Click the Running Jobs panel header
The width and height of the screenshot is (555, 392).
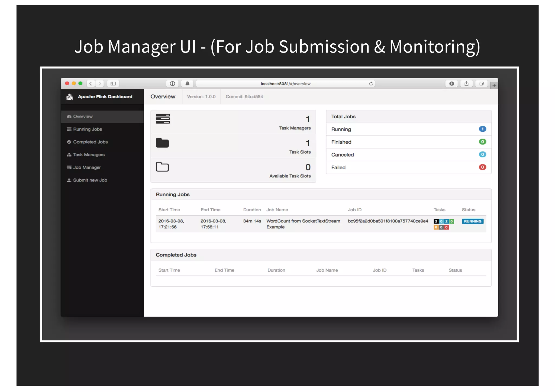pos(321,195)
